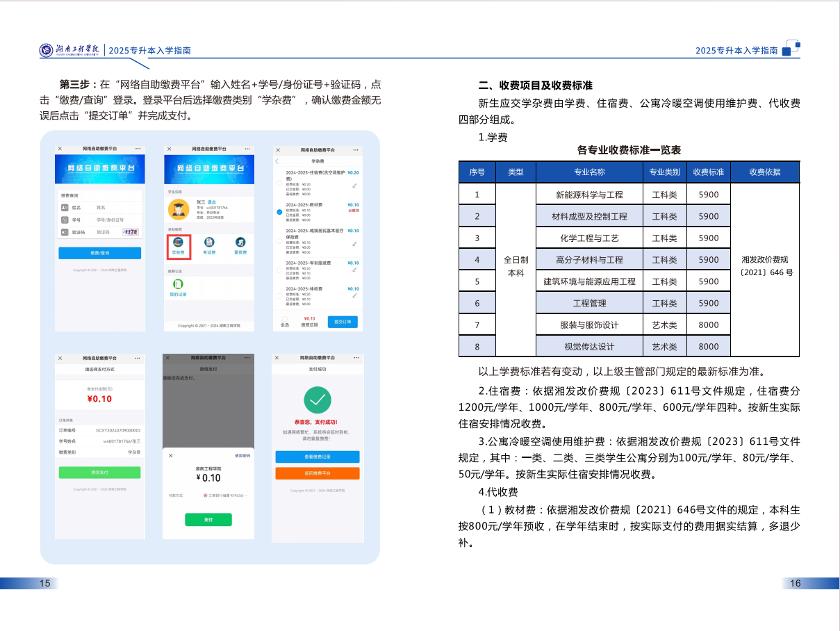Click the green 支付 confirm button

coord(208,520)
